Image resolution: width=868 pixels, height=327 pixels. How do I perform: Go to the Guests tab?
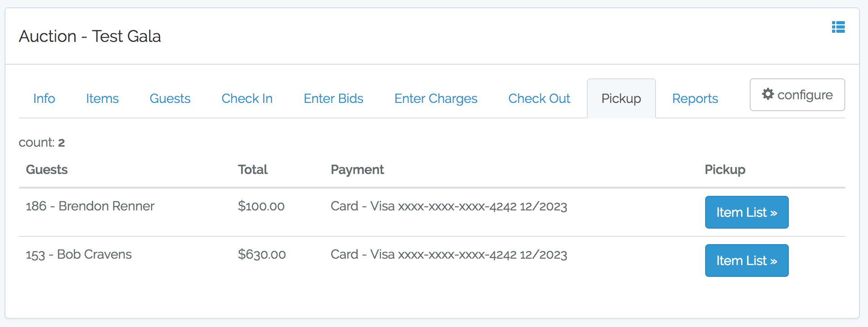point(170,98)
